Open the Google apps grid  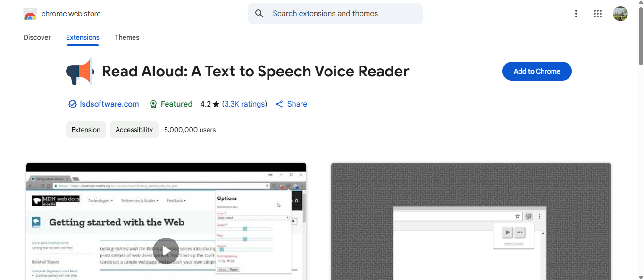pyautogui.click(x=597, y=14)
